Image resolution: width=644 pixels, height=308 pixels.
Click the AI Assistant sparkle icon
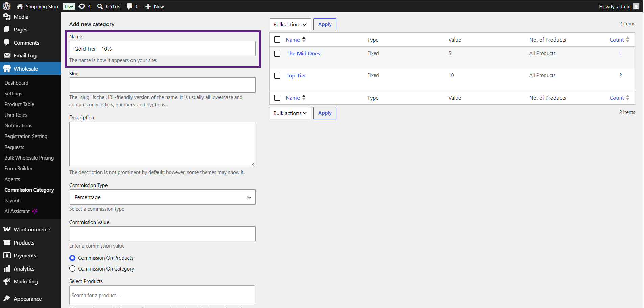[x=34, y=211]
